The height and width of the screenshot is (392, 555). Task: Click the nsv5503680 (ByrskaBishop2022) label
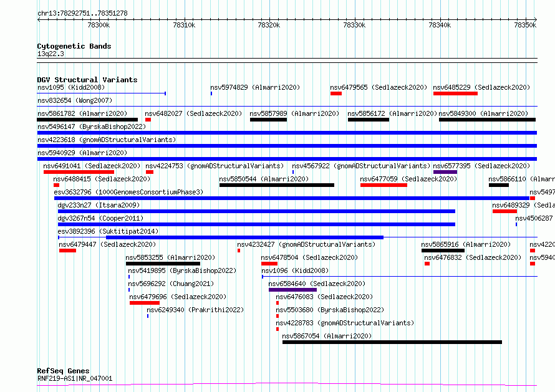point(330,310)
